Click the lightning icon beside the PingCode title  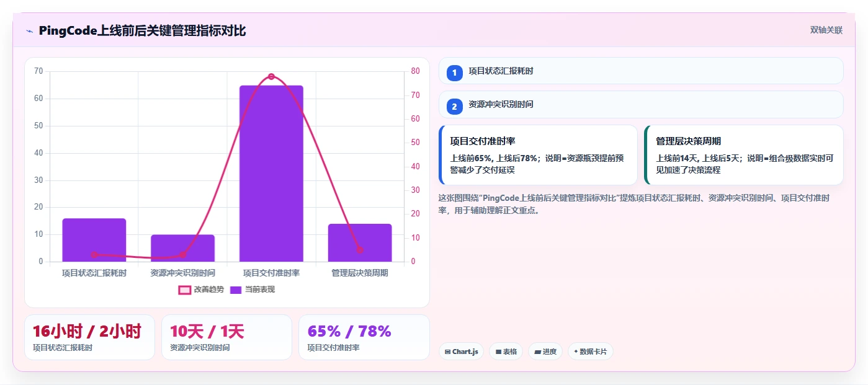(x=30, y=31)
